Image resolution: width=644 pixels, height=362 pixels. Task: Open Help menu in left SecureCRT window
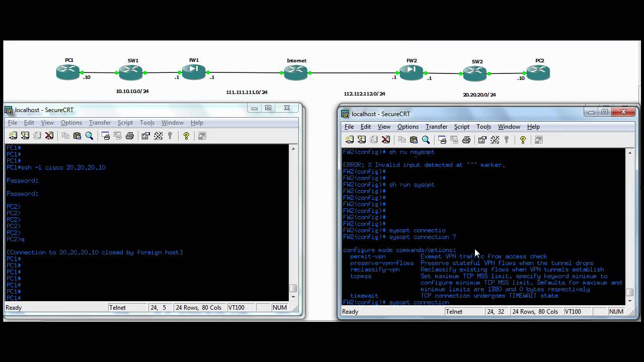coord(197,123)
